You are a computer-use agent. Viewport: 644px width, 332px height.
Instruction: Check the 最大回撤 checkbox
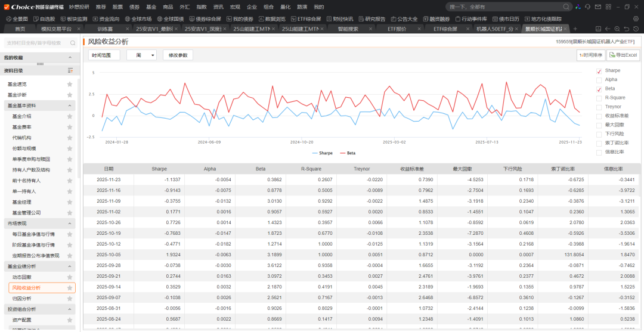pyautogui.click(x=599, y=125)
